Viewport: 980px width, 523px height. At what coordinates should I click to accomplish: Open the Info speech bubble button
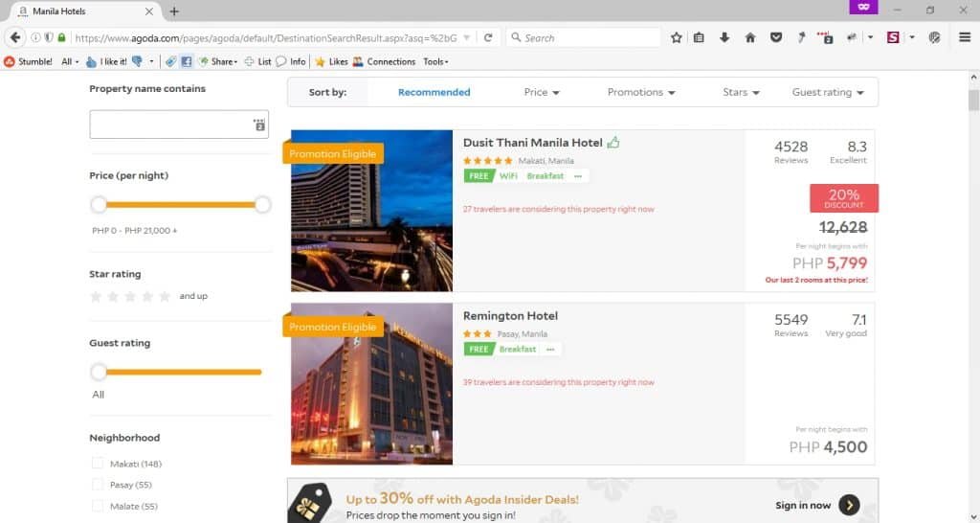click(291, 61)
